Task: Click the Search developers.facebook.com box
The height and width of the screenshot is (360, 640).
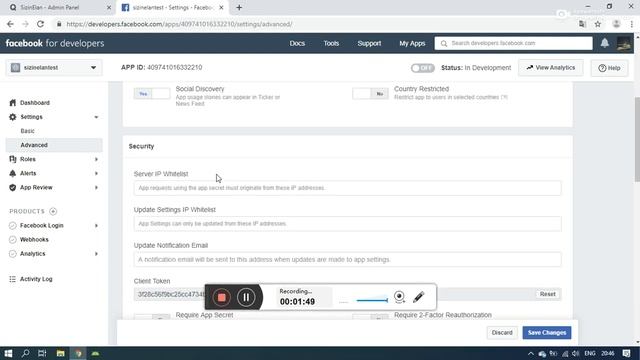Action: [x=513, y=43]
